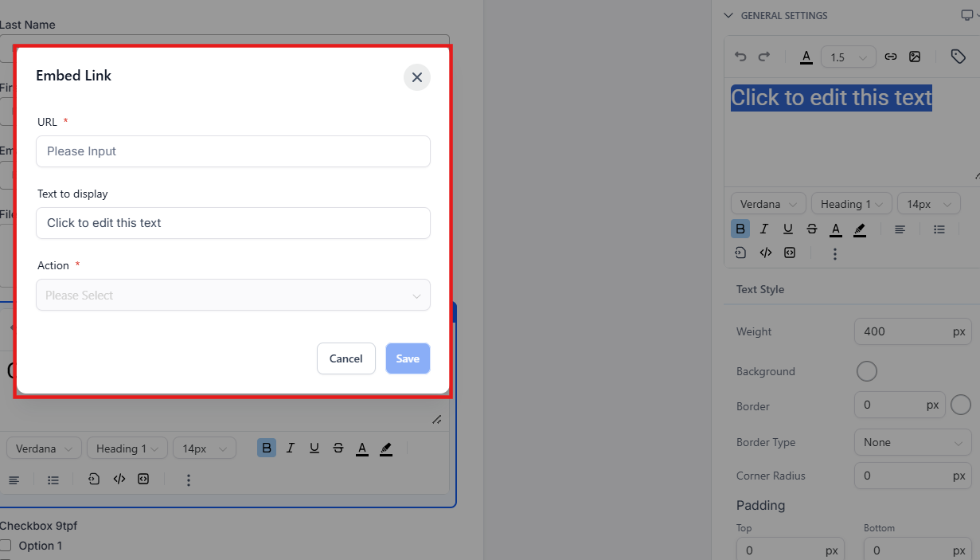The width and height of the screenshot is (980, 560).
Task: Click bullet list icon in right settings editor
Action: pyautogui.click(x=939, y=229)
